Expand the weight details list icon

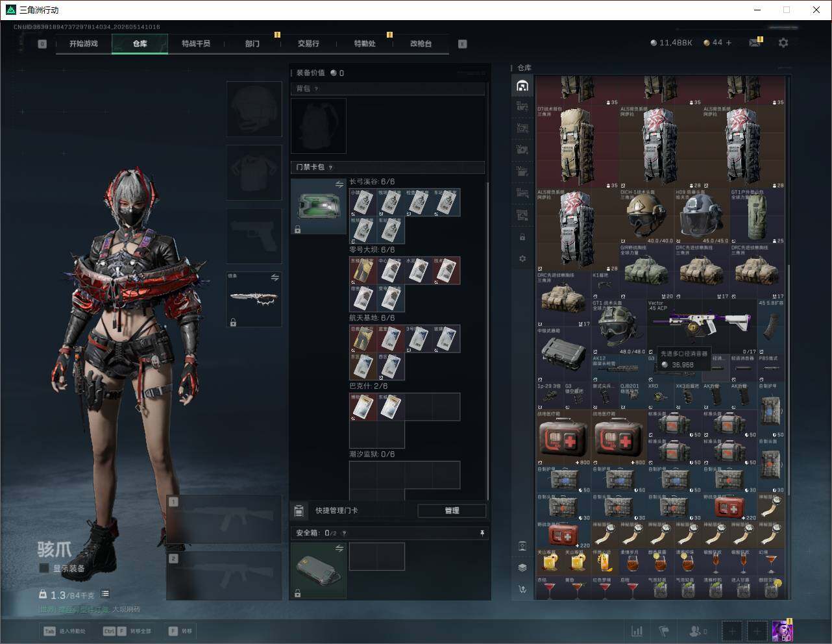[105, 594]
